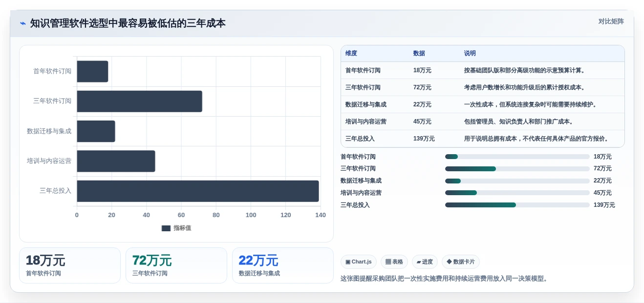The image size is (644, 303).
Task: Click the page title 知识管理软件选型 heading
Action: click(128, 23)
